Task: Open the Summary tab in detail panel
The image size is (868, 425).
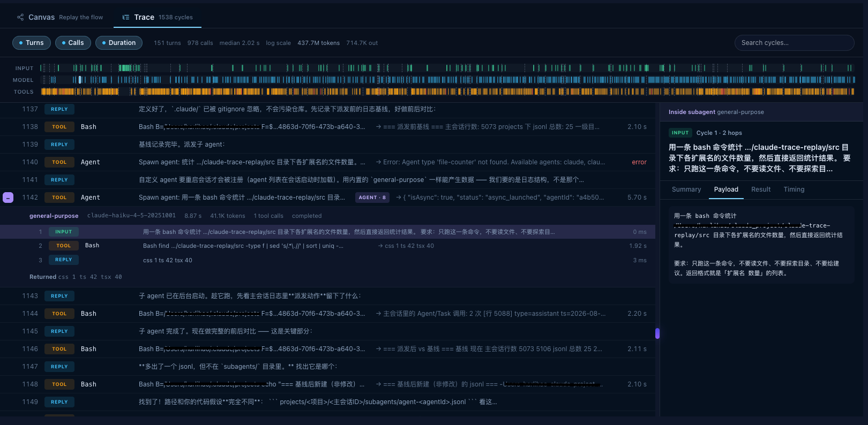Action: [686, 189]
